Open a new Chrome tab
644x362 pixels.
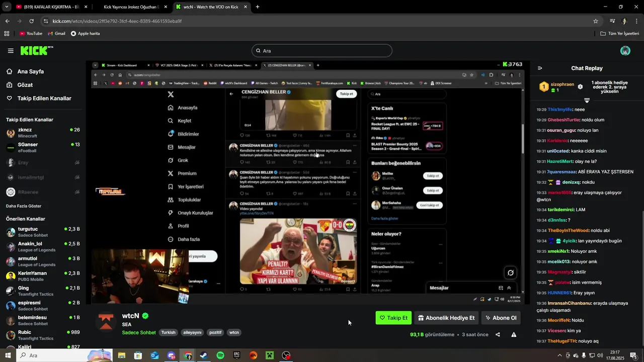point(258,7)
